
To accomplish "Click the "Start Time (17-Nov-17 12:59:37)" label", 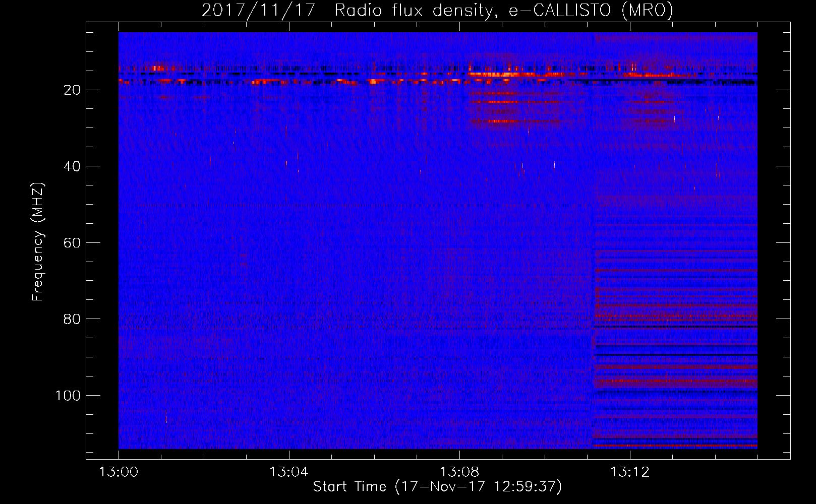I will pos(437,487).
